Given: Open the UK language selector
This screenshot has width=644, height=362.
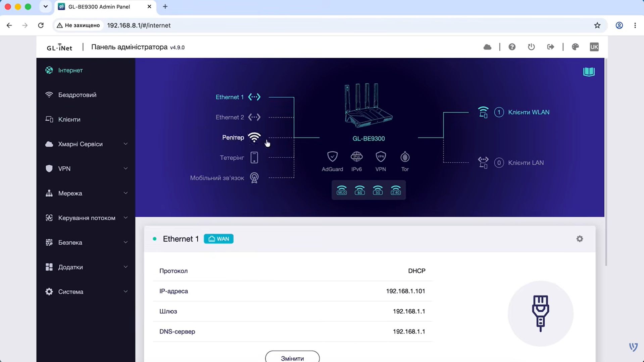Looking at the screenshot, I should coord(594,47).
